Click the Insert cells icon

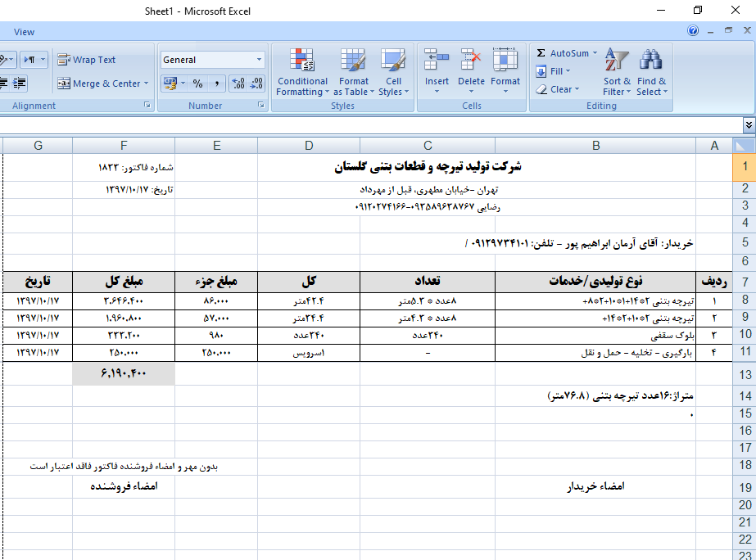click(x=437, y=61)
